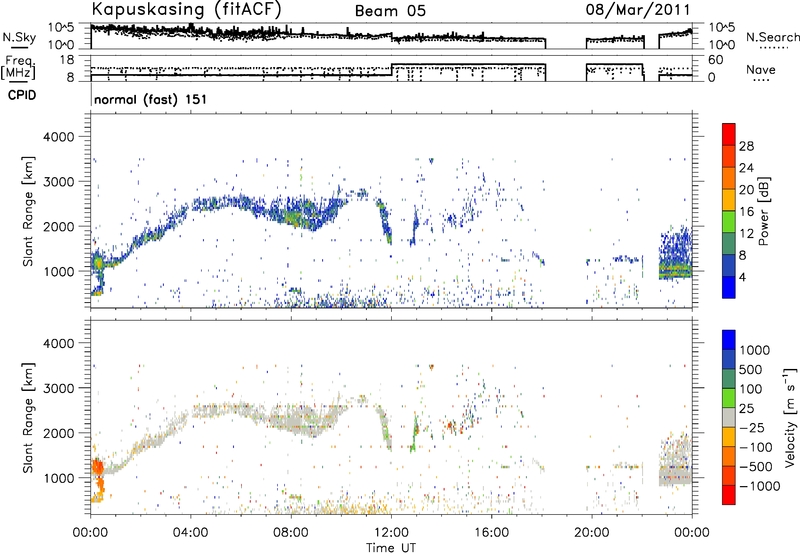The height and width of the screenshot is (554, 800).
Task: Click the plot title 'Kapuskasing (fitACF)'
Action: [x=186, y=9]
